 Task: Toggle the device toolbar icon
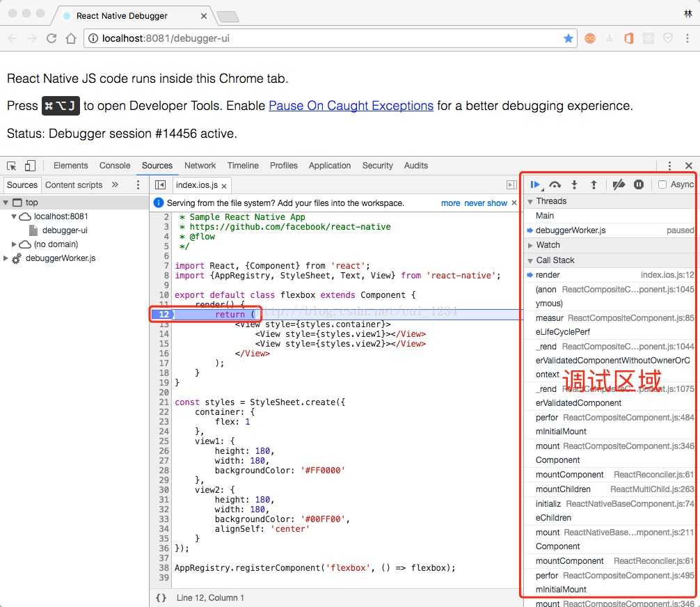[x=30, y=166]
